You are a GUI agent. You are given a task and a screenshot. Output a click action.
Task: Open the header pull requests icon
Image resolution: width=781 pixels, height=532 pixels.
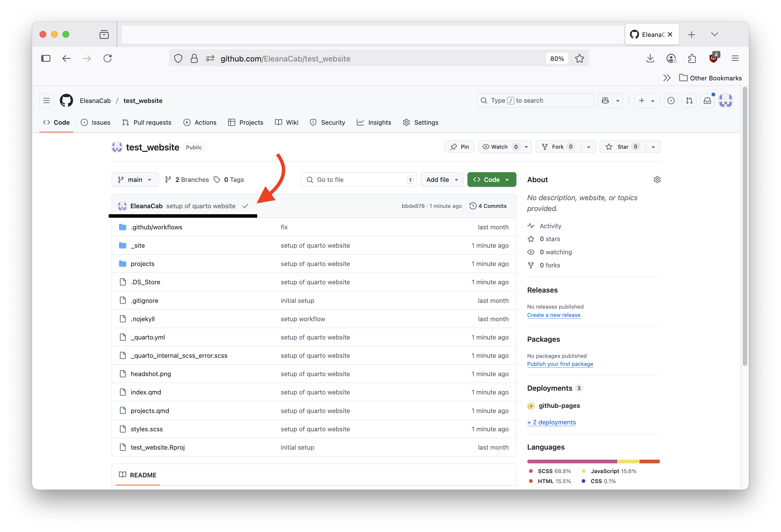(689, 100)
